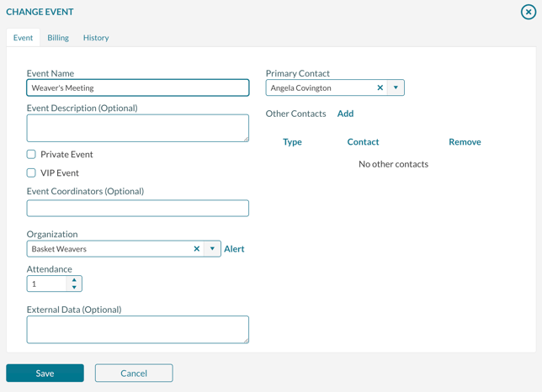Screen dimensions: 542x392
Task: Add another contact to the event
Action: (345, 114)
